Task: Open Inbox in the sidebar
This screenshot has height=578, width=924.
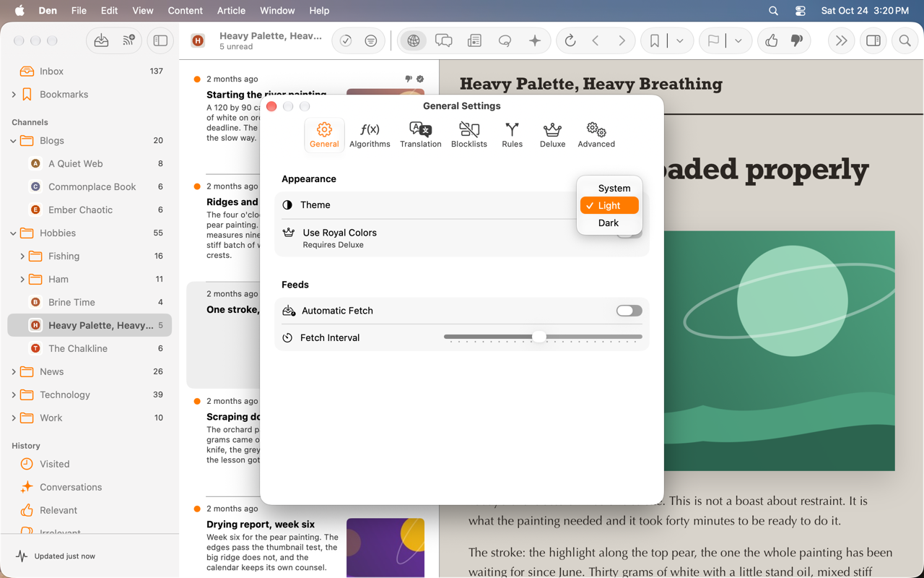Action: click(90, 72)
